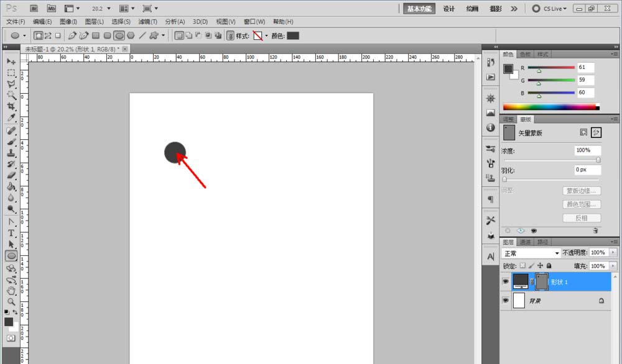Hide the 形状 1 layer
The height and width of the screenshot is (364, 622).
pyautogui.click(x=505, y=281)
